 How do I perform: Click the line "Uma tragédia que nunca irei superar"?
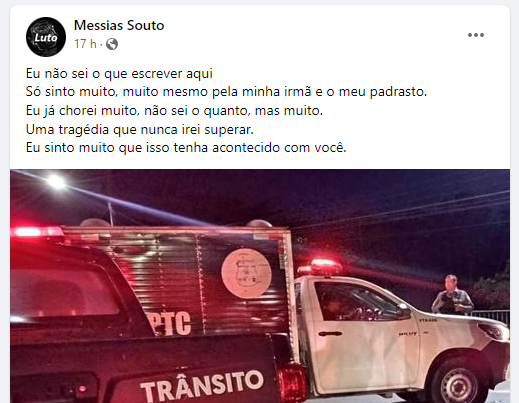pyautogui.click(x=140, y=129)
